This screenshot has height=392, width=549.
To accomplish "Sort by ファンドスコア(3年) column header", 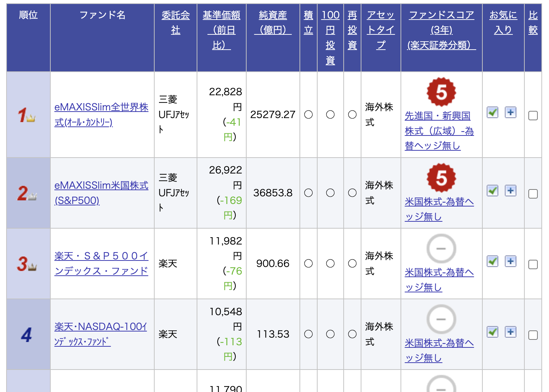I will [441, 30].
